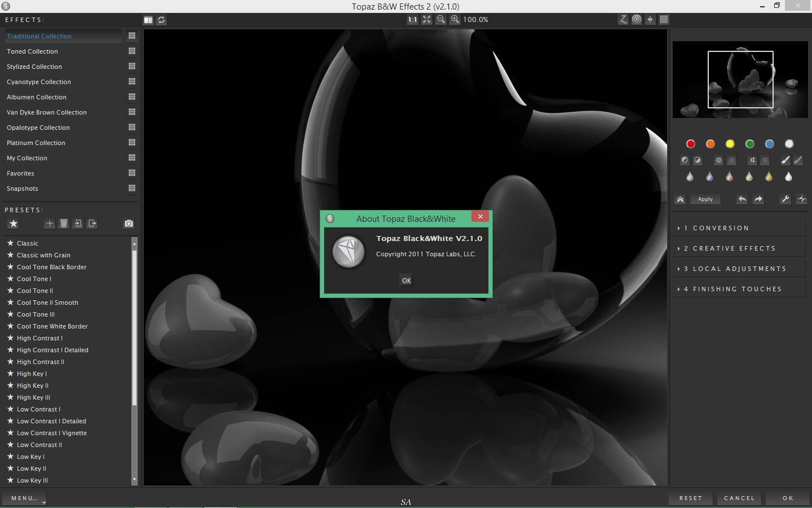Select the bright brush tool icon
Image resolution: width=812 pixels, height=508 pixels.
785,160
